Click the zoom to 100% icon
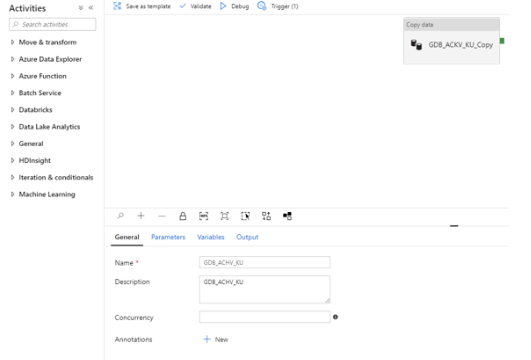The image size is (531, 360). tap(204, 216)
